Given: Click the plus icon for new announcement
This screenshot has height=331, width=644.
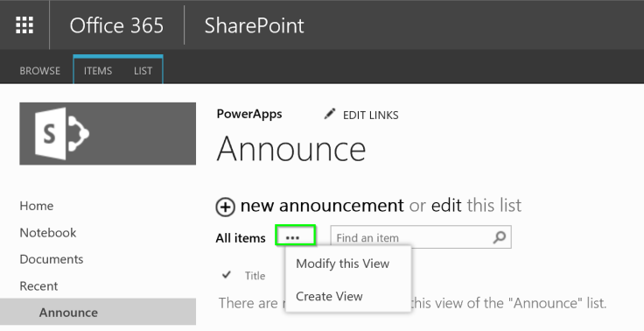Looking at the screenshot, I should (x=225, y=207).
